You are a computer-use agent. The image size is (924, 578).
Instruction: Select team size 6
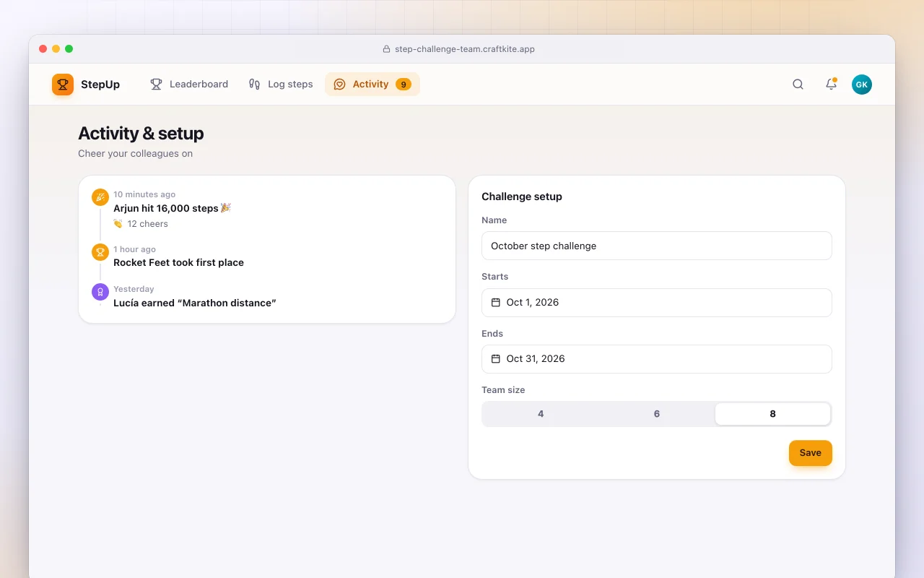(657, 414)
